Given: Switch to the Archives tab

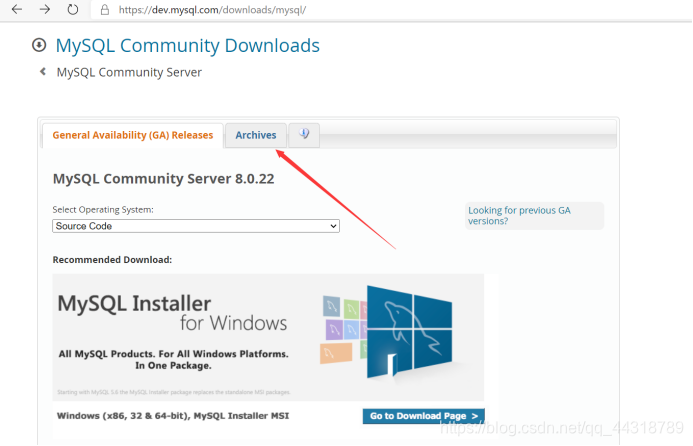Looking at the screenshot, I should pos(256,135).
